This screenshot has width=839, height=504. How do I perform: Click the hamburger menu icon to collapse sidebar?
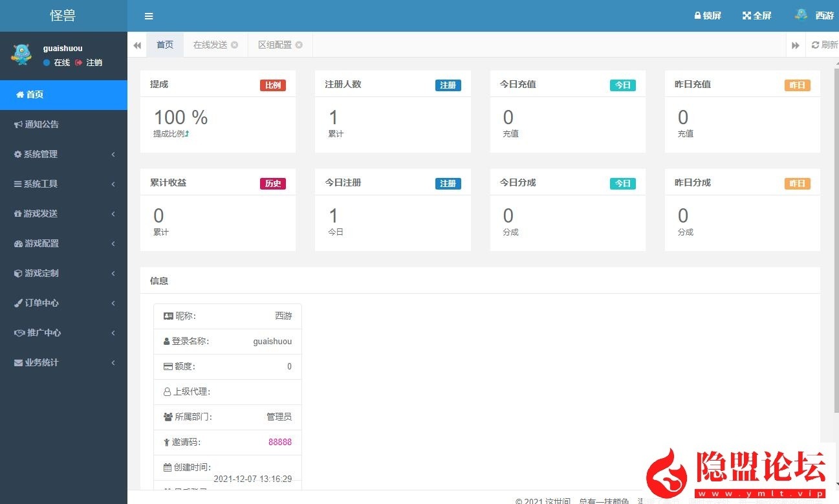(148, 16)
